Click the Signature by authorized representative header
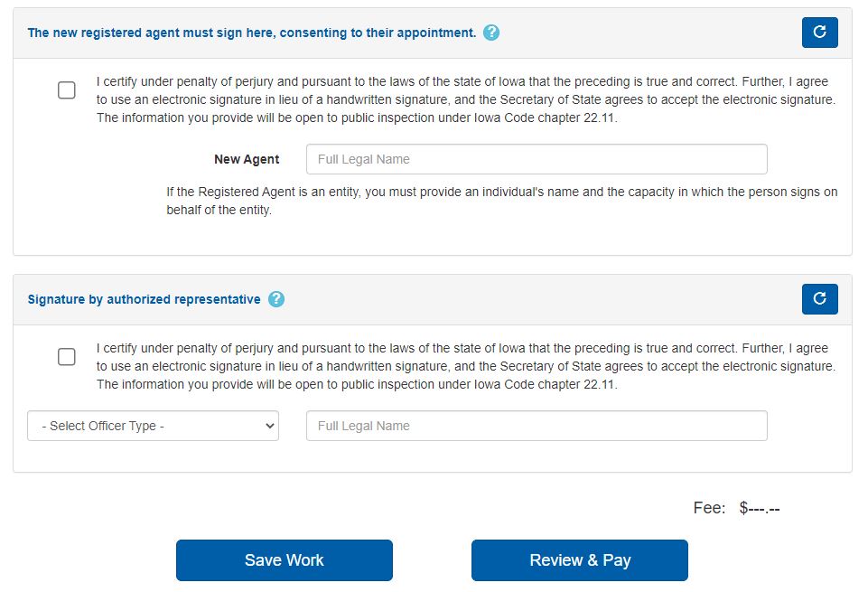 point(145,298)
